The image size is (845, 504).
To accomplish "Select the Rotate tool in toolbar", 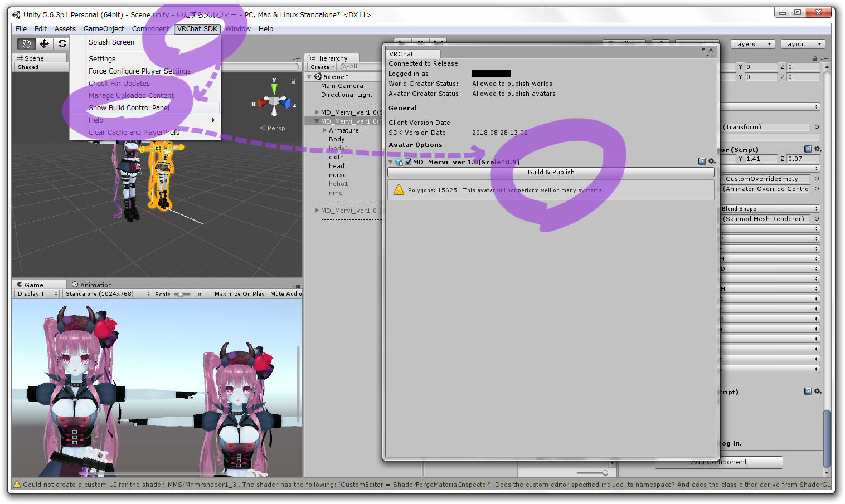I will click(62, 43).
